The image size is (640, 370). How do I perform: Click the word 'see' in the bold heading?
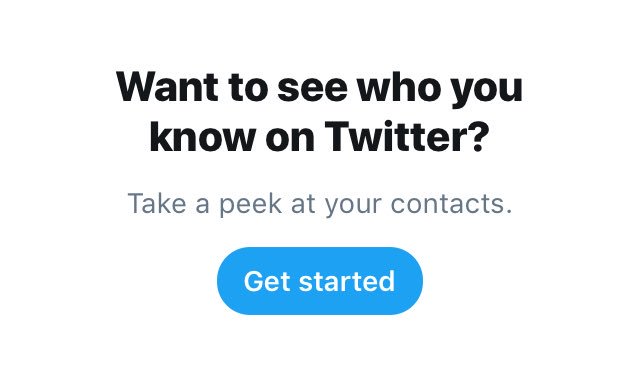(x=312, y=90)
